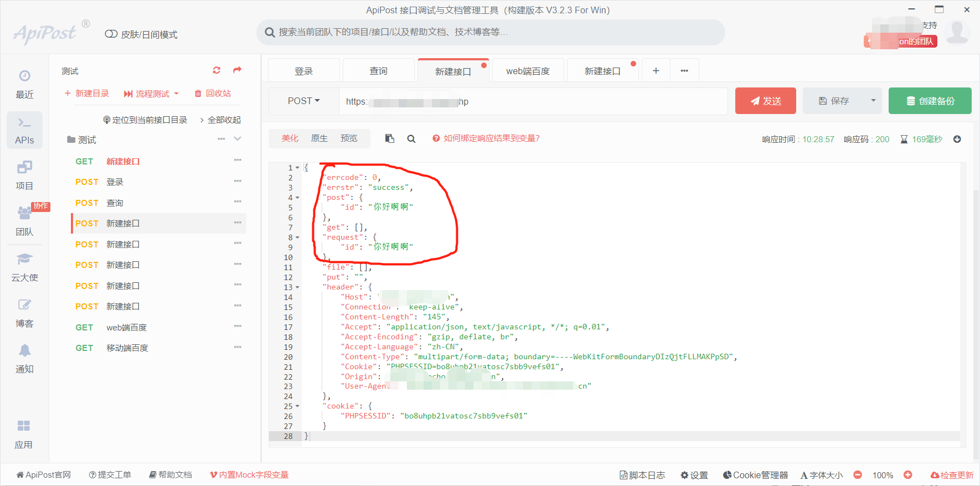Fold the "header" object at line 13
Viewport: 980px width, 486px height.
pyautogui.click(x=297, y=287)
